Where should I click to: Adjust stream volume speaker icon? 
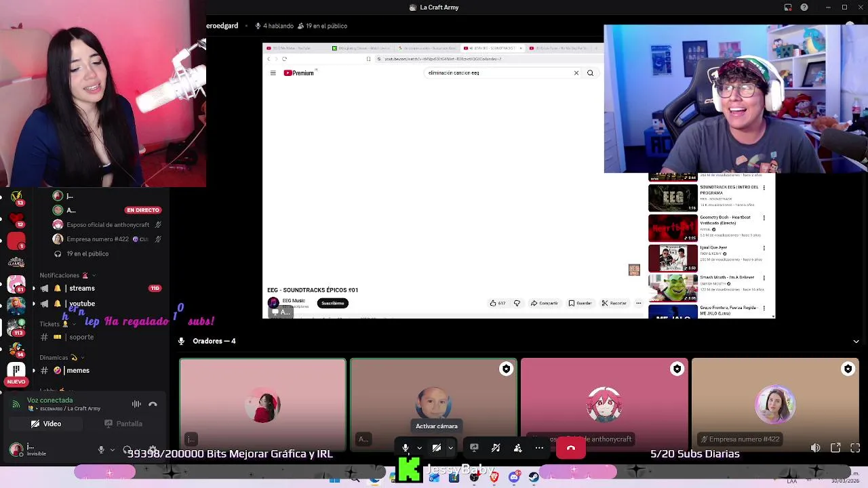coord(815,448)
